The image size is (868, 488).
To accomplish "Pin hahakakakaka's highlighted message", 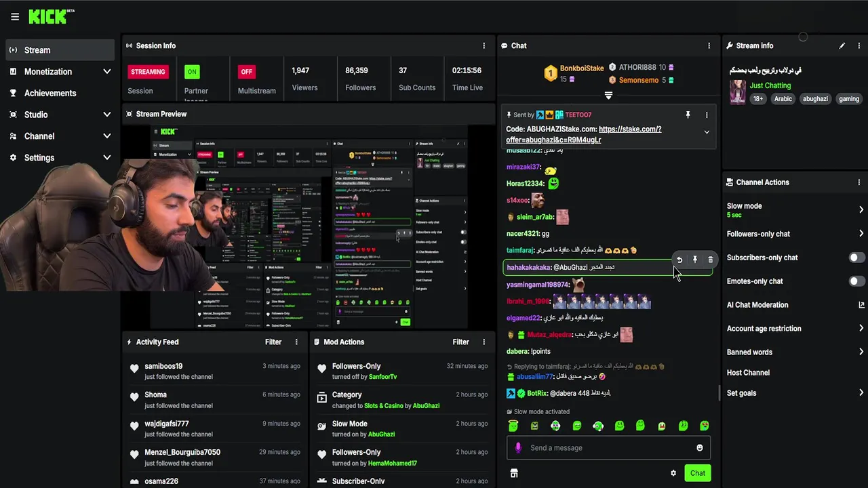I will point(694,260).
